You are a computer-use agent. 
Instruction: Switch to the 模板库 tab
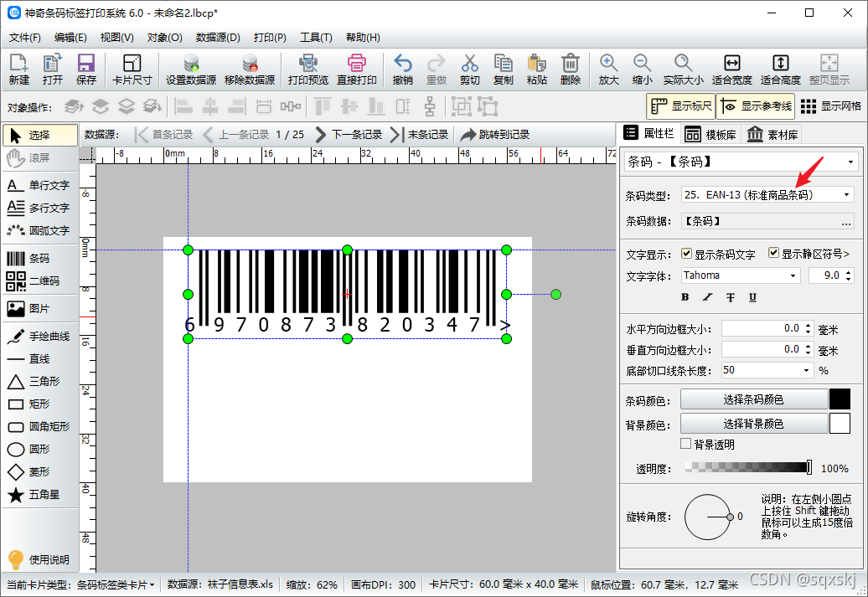pos(710,135)
